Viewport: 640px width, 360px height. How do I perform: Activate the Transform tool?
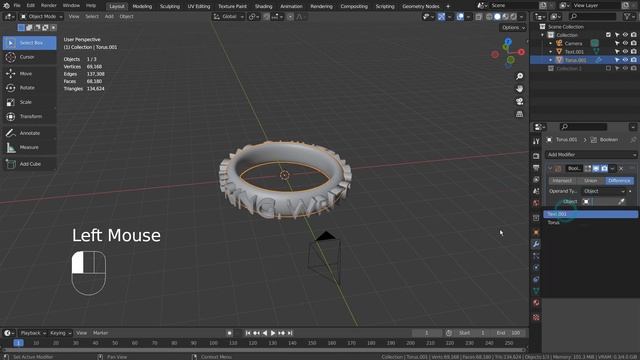[x=29, y=116]
